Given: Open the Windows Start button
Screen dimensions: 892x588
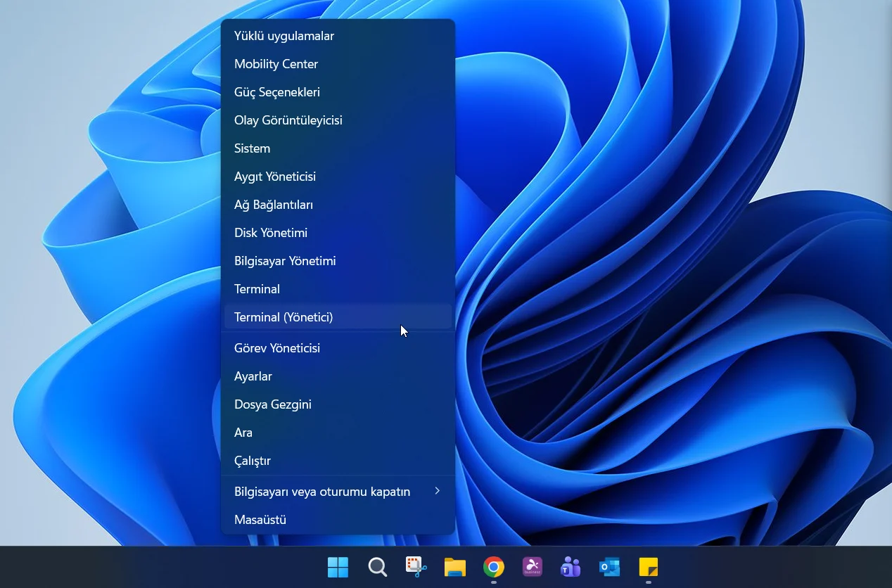Looking at the screenshot, I should click(338, 567).
